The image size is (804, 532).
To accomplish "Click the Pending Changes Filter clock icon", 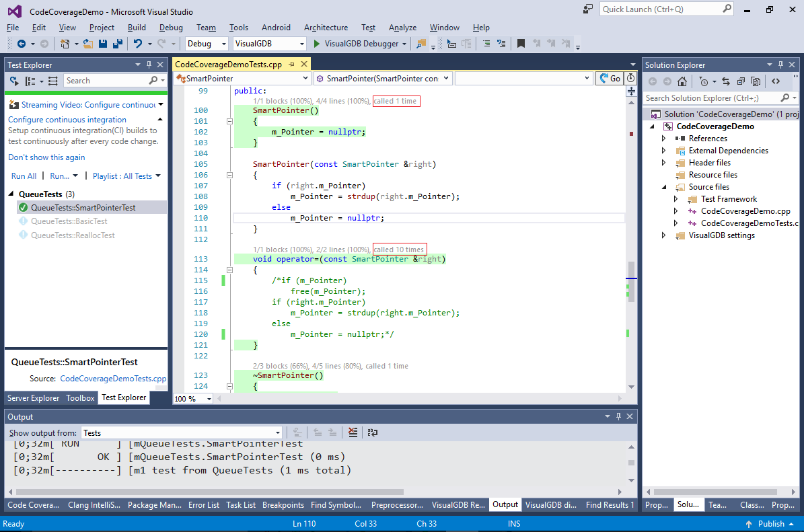I will click(x=704, y=81).
